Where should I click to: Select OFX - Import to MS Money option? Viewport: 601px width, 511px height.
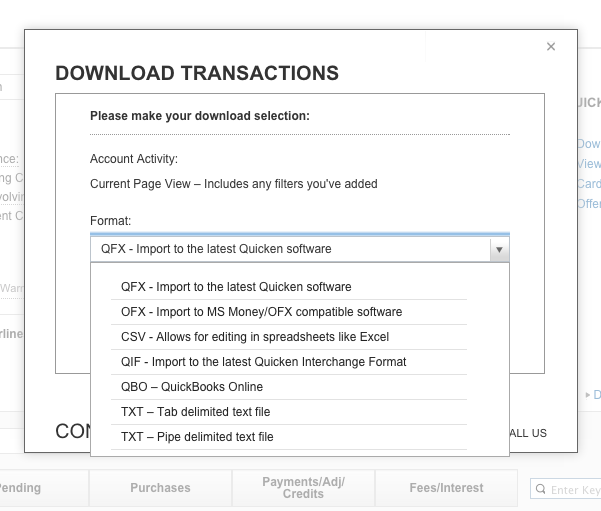point(289,312)
